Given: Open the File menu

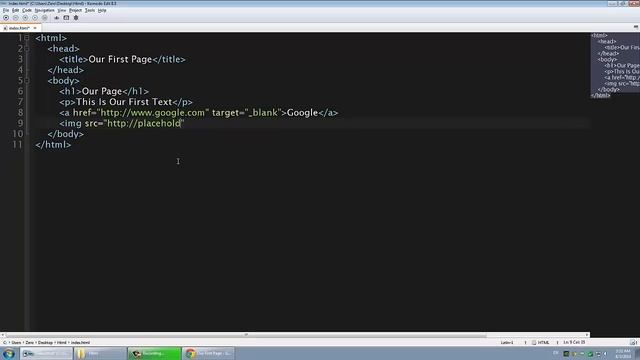Looking at the screenshot, I should 6,10.
